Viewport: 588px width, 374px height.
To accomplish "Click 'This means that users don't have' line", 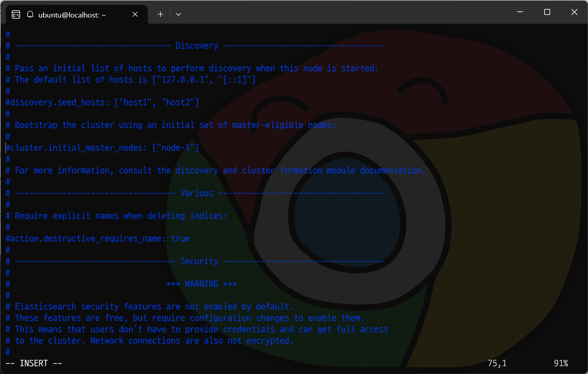I will pyautogui.click(x=197, y=330).
